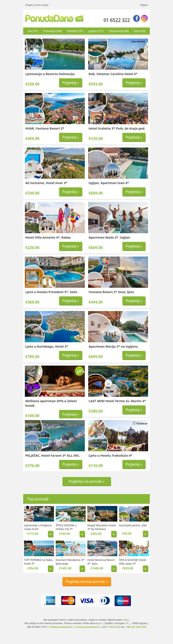
Task: Open the Instagram profile icon
Action: (144, 18)
